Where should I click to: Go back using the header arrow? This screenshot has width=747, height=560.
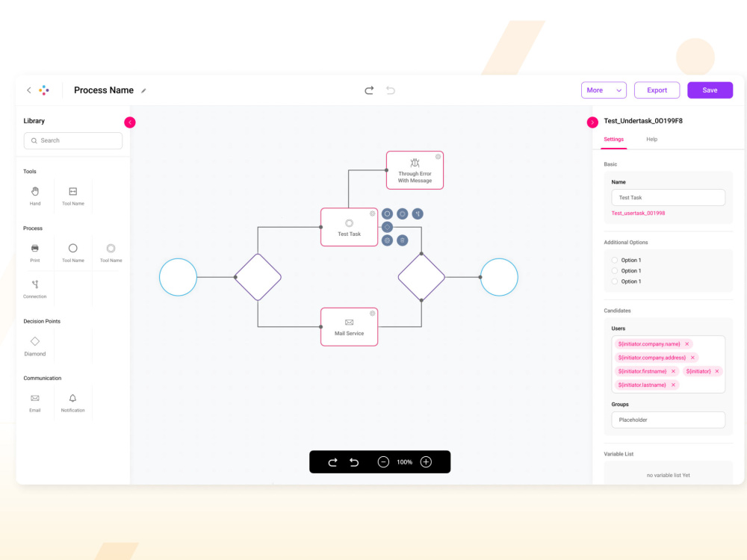pos(29,90)
